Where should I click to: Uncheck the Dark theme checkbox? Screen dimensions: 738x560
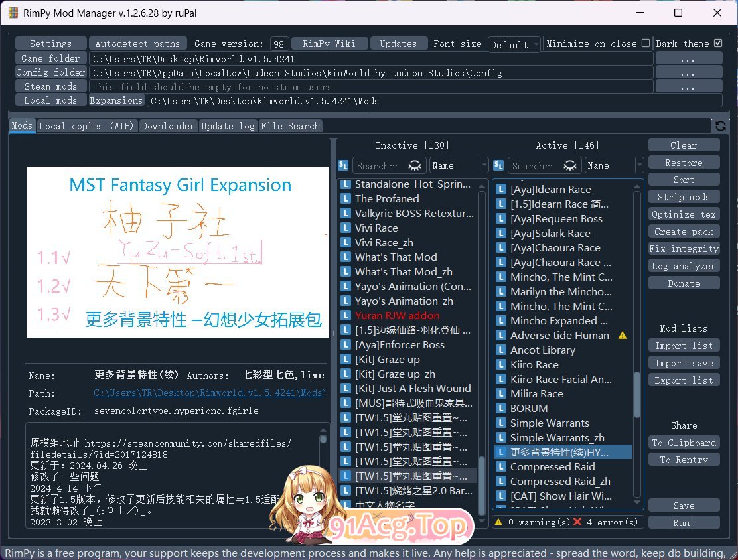[x=717, y=44]
